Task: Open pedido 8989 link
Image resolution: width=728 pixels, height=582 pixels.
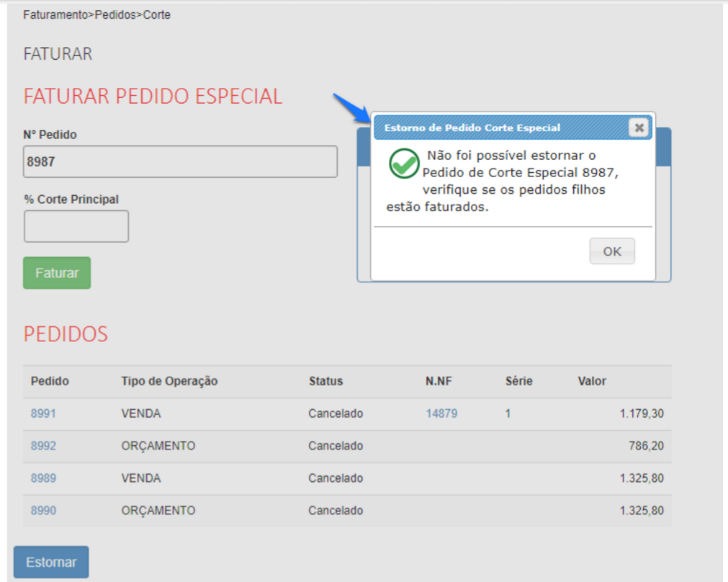Action: 43,478
